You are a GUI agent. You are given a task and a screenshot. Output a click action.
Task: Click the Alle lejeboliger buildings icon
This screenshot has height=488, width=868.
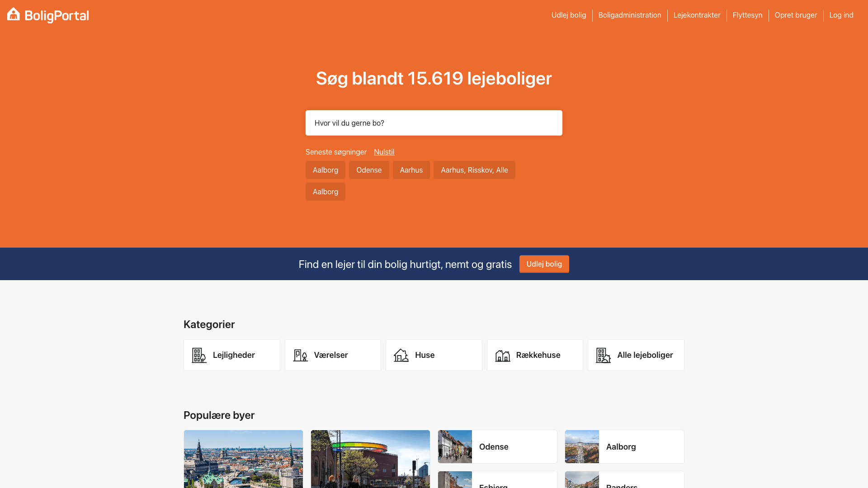coord(603,355)
